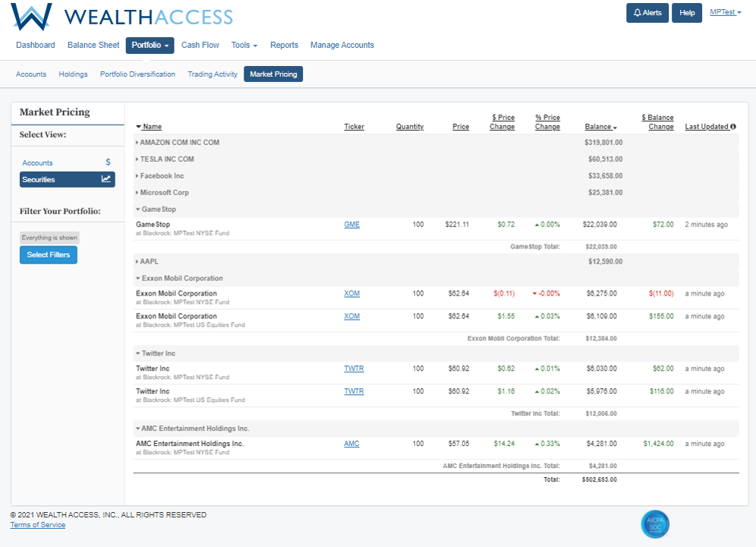Go to Manage Accounts
756x547 pixels.
(342, 45)
